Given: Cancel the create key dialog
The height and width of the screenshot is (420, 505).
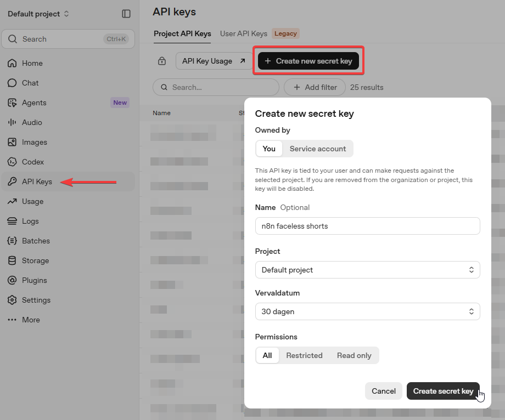Looking at the screenshot, I should click(x=383, y=391).
